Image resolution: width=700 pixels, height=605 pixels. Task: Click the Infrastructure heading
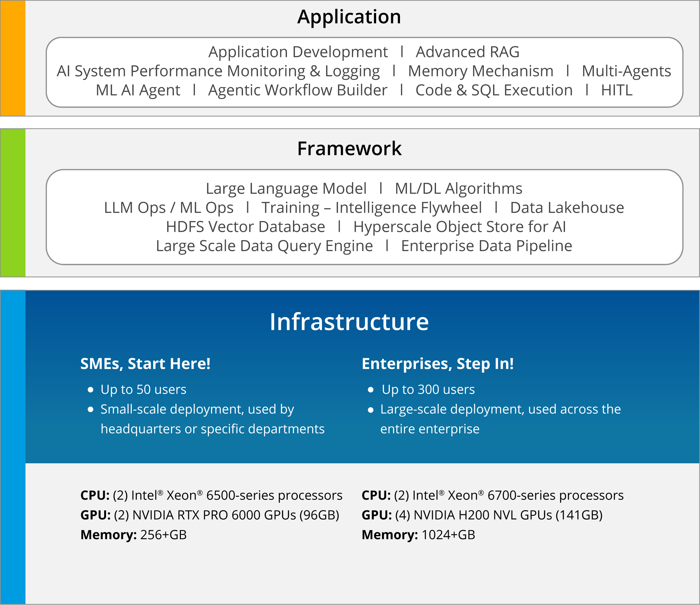[349, 322]
